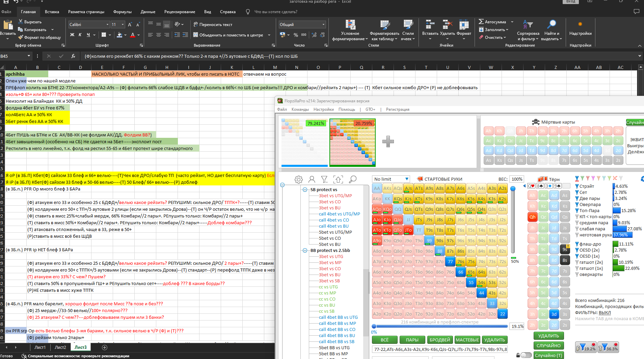Click Форматировать как таблицу icon
Image resolution: width=644 pixels, height=359 pixels.
385,24
